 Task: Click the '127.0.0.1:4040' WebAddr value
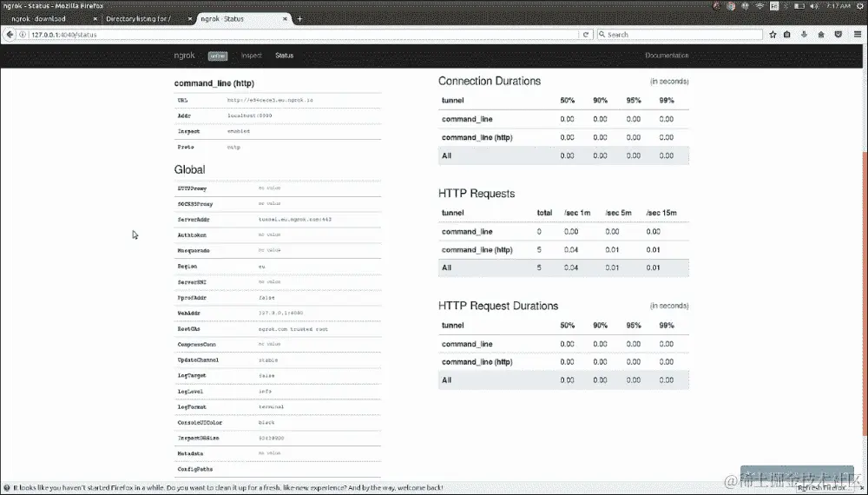280,313
